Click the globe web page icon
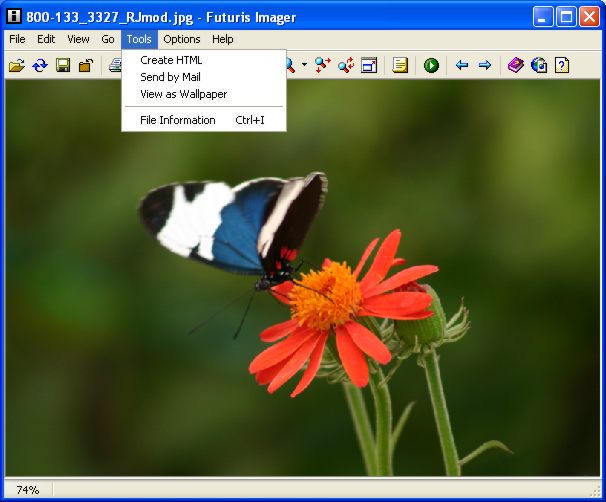Viewport: 606px width, 502px height. click(x=539, y=65)
